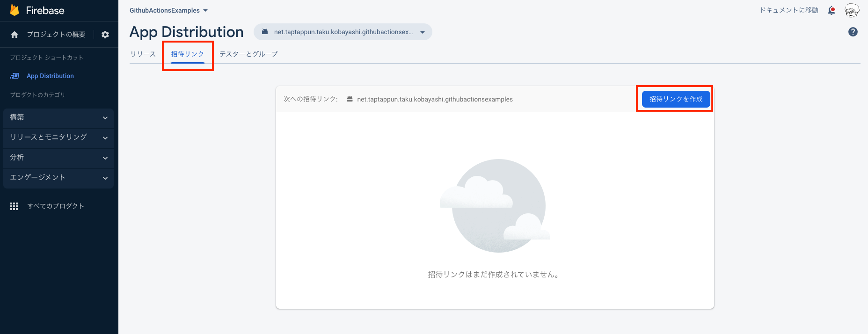868x334 pixels.
Task: Click Android icon in app selector chip
Action: click(265, 32)
